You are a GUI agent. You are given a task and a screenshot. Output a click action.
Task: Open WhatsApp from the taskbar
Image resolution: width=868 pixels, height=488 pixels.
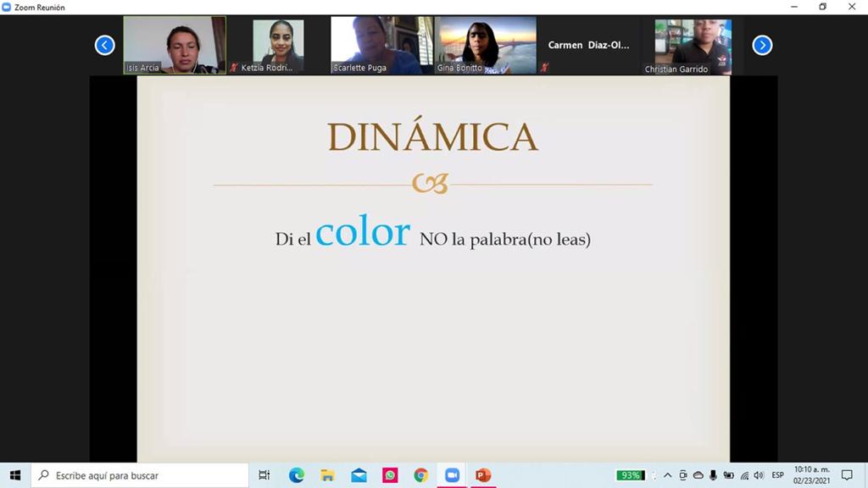click(x=390, y=475)
